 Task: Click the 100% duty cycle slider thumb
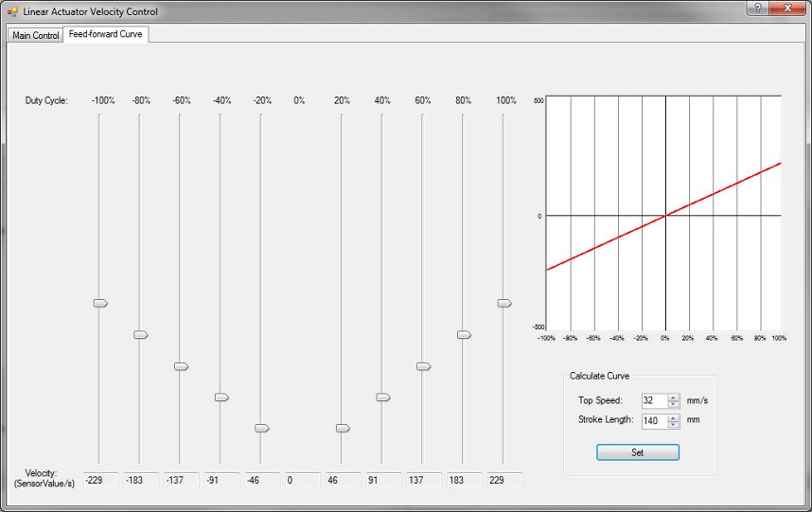(x=504, y=304)
